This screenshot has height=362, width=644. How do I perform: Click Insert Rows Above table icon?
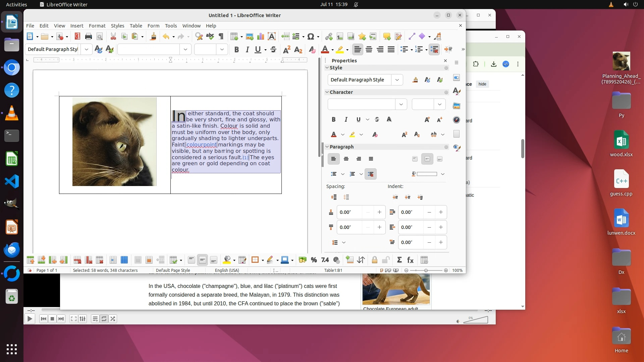[30, 260]
